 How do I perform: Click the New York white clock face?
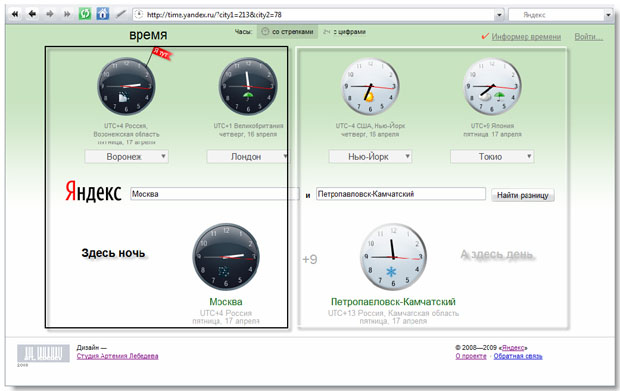tap(370, 86)
